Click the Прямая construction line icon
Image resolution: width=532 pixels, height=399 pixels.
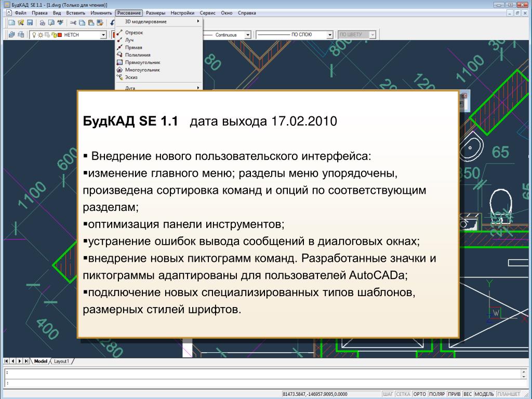[x=119, y=47]
